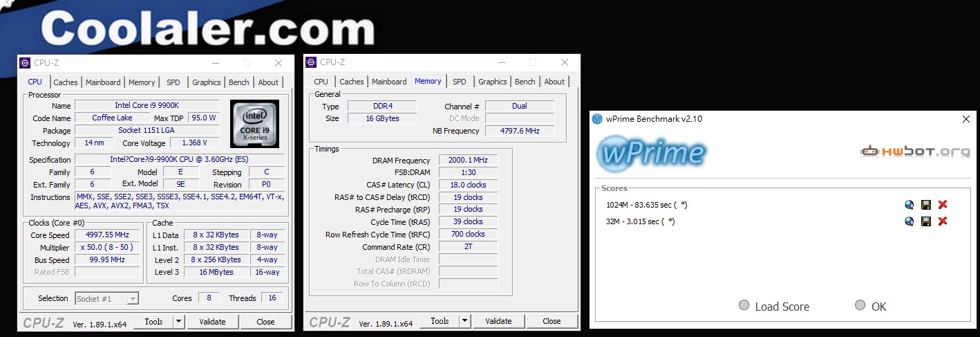Click the memory Type DDR4 value
Viewport: 980px width, 337px height.
click(381, 107)
